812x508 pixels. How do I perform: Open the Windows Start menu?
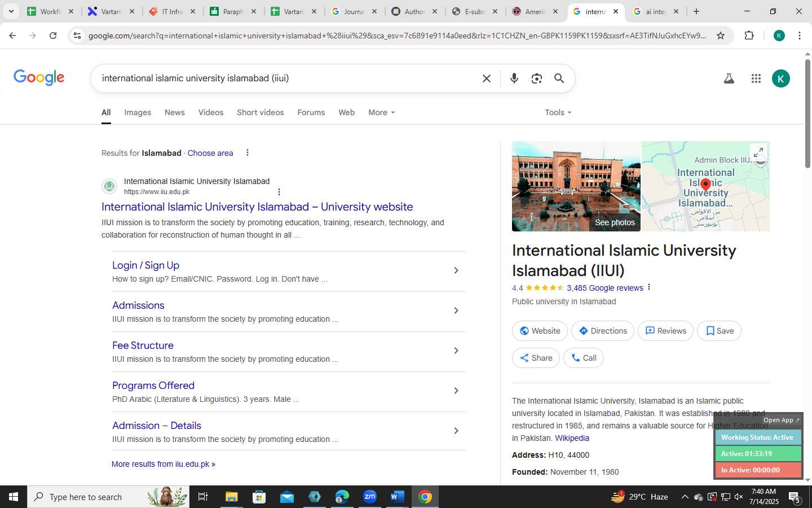click(14, 497)
